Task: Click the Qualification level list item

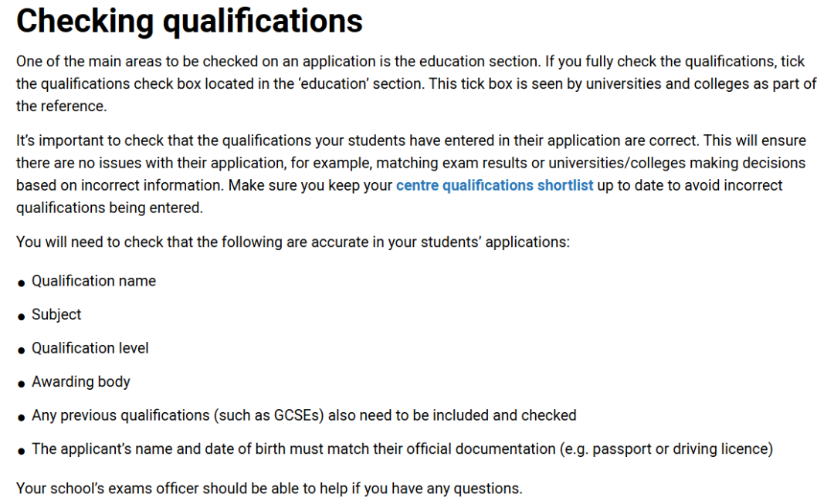Action: [x=90, y=348]
